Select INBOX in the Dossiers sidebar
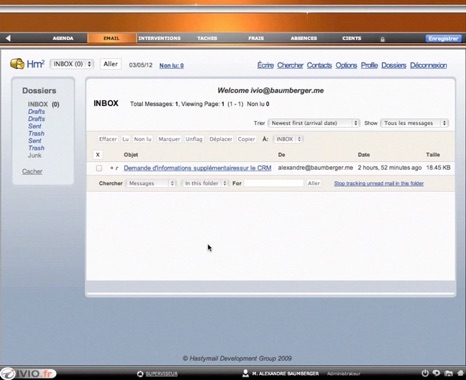This screenshot has width=466, height=380. (38, 104)
